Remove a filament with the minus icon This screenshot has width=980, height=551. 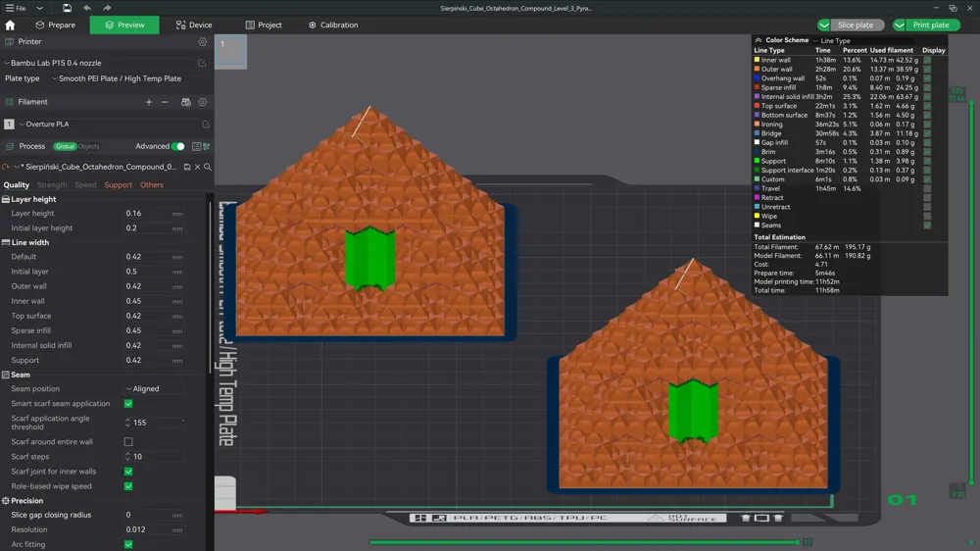(165, 102)
